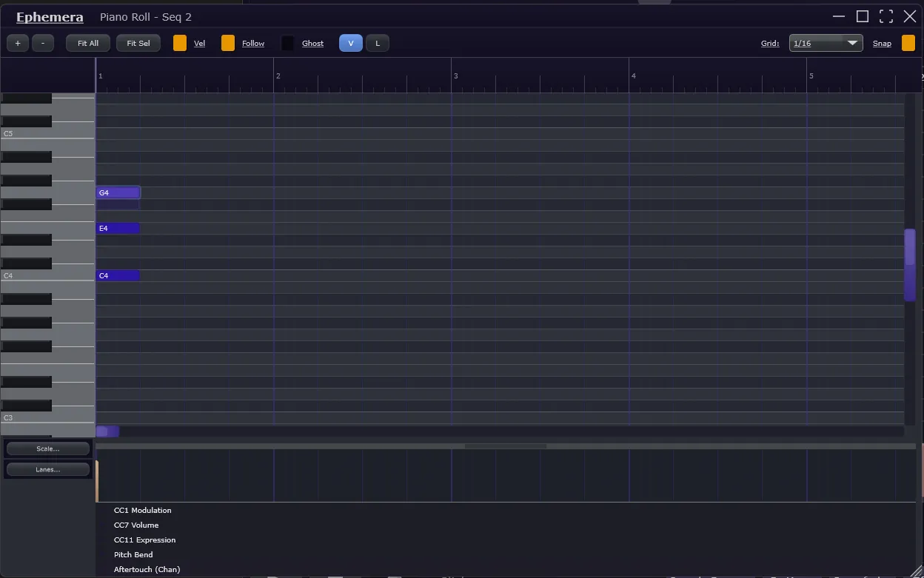The width and height of the screenshot is (924, 578).
Task: Disable the Follow playhead toggle
Action: (228, 43)
